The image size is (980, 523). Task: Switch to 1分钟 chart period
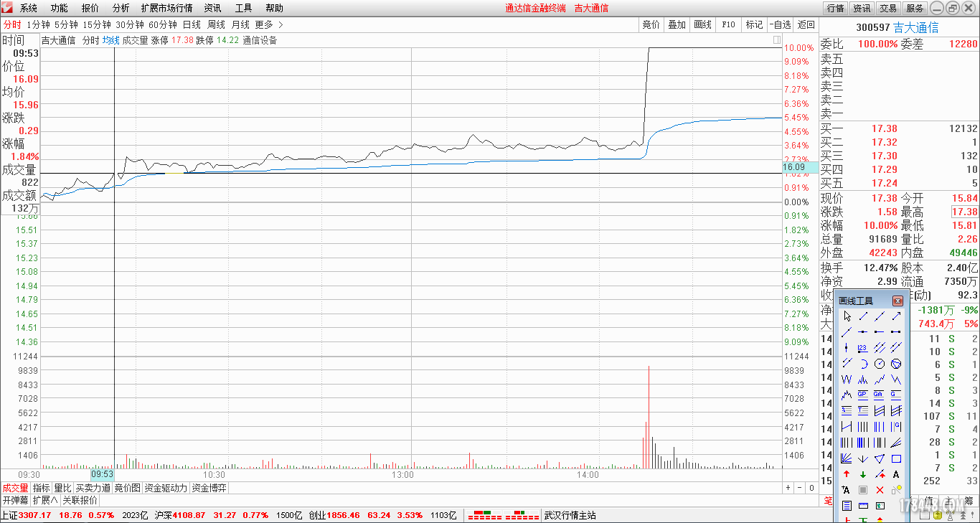pos(38,24)
